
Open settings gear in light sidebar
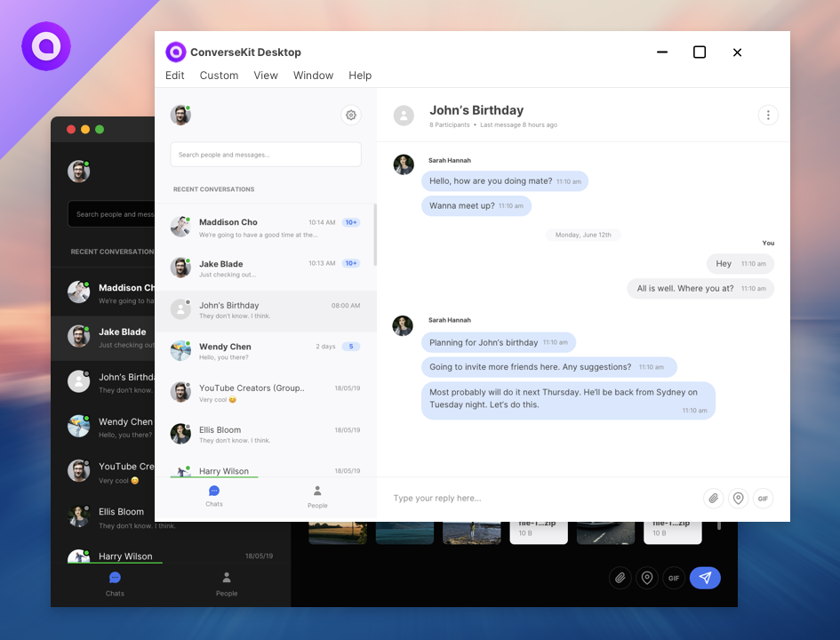(351, 115)
